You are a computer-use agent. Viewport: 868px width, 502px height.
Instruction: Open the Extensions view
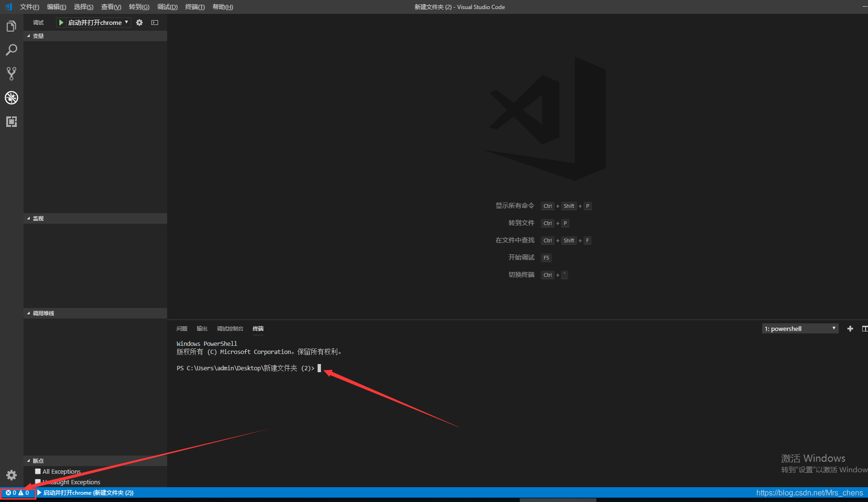pos(11,122)
